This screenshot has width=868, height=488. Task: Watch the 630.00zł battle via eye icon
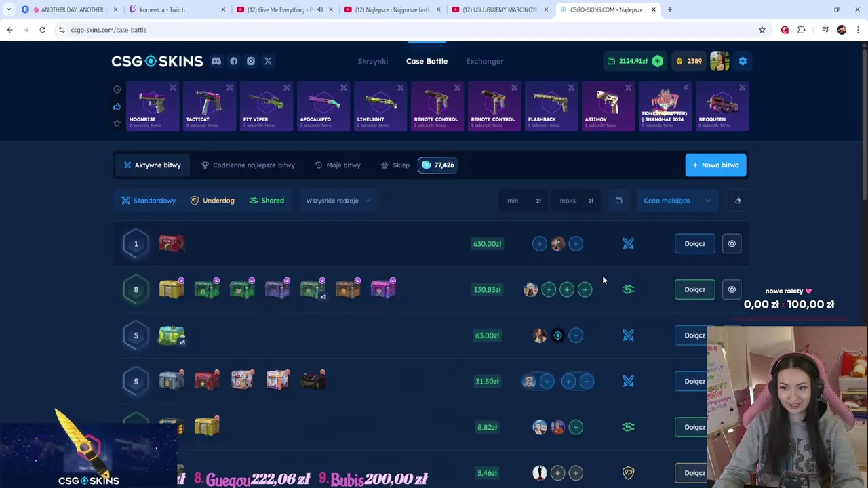click(x=732, y=244)
